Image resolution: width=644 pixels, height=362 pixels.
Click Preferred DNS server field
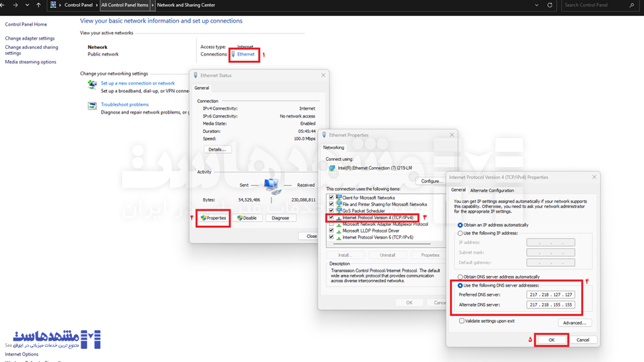click(x=550, y=295)
